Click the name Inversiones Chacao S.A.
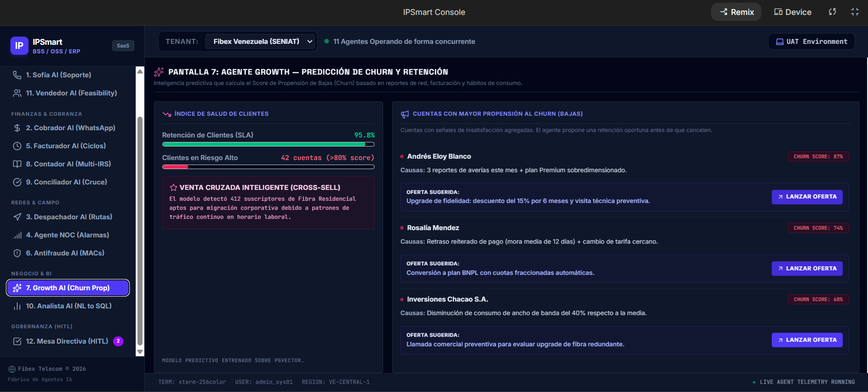The width and height of the screenshot is (868, 392). point(447,299)
